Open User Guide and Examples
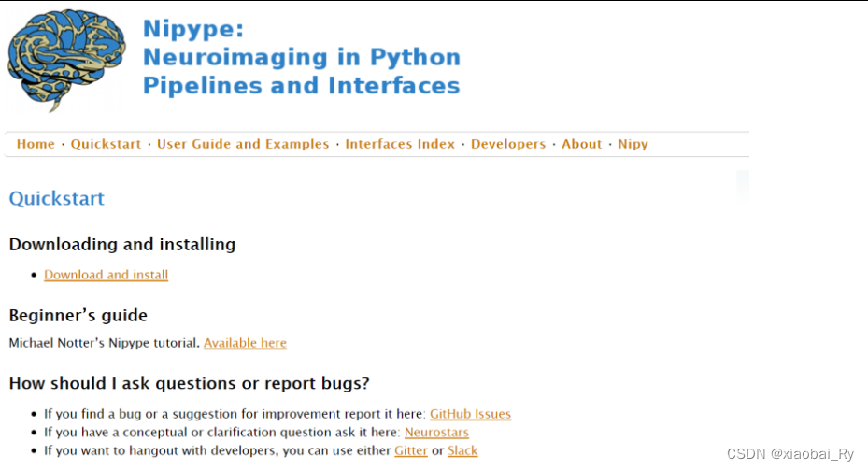Screen dimensions: 868x470 click(x=243, y=144)
